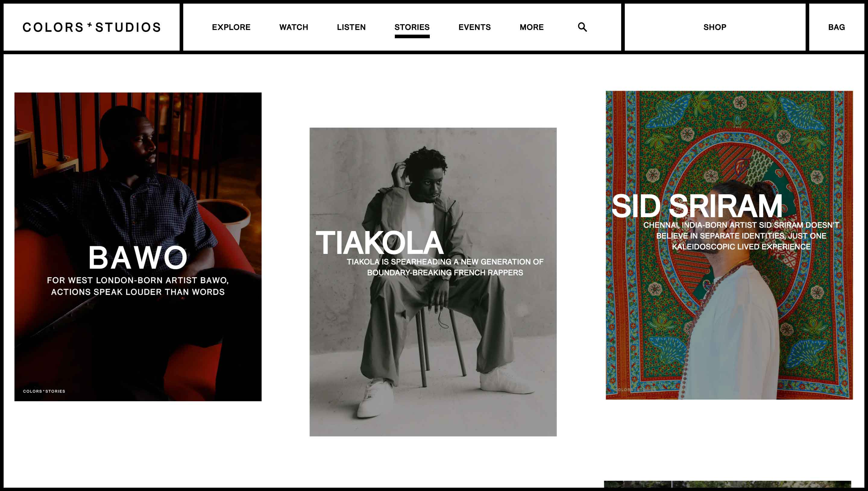
Task: Click the TIAKOLA headline text
Action: (x=379, y=242)
